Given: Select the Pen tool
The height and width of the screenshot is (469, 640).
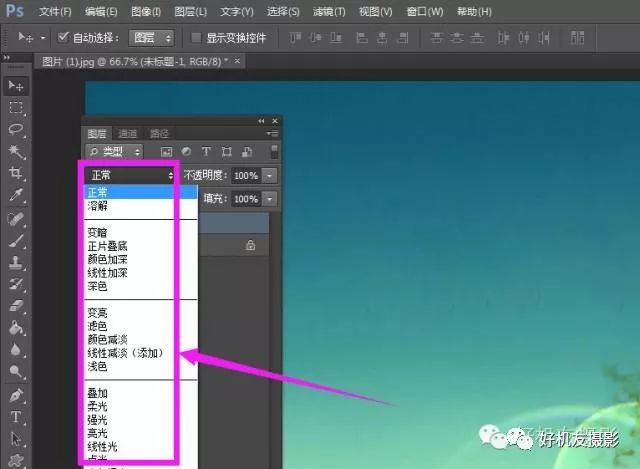Looking at the screenshot, I should 16,395.
